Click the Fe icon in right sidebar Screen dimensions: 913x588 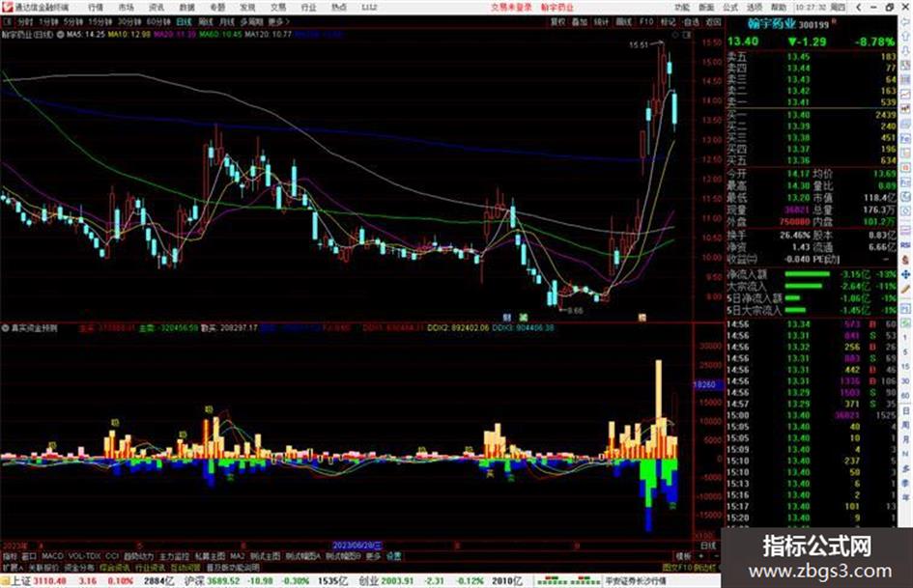[x=906, y=139]
